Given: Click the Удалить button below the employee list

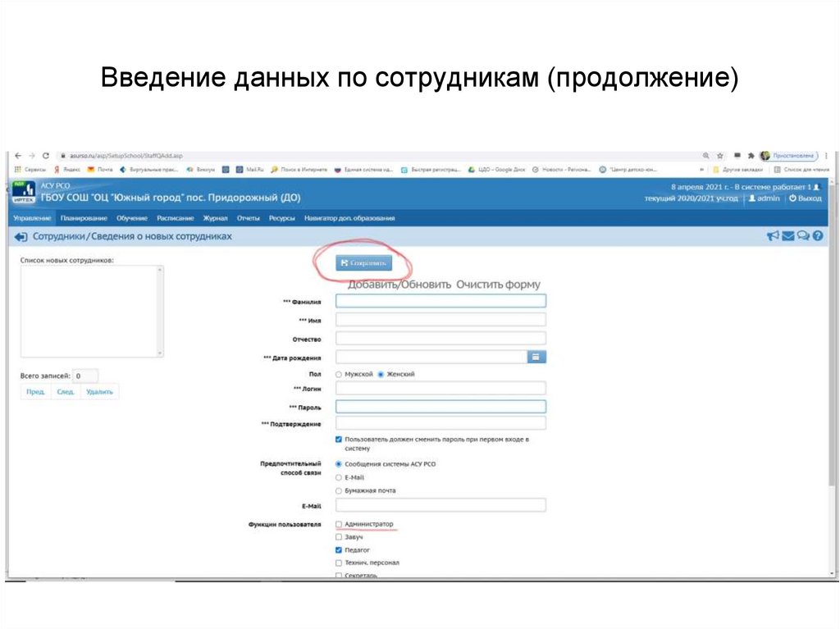Looking at the screenshot, I should (x=98, y=391).
